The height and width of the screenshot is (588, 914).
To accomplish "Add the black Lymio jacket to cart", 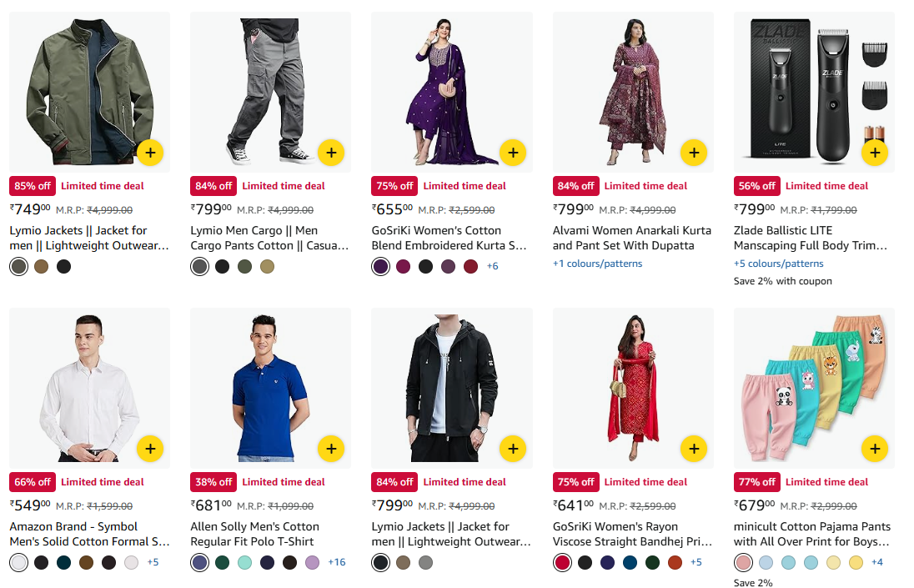I will tap(512, 449).
